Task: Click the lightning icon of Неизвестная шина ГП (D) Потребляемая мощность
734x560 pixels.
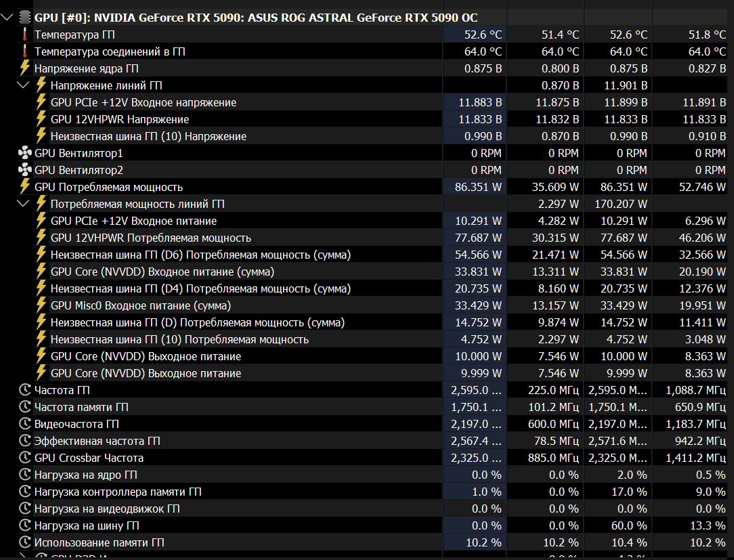Action: [x=41, y=322]
